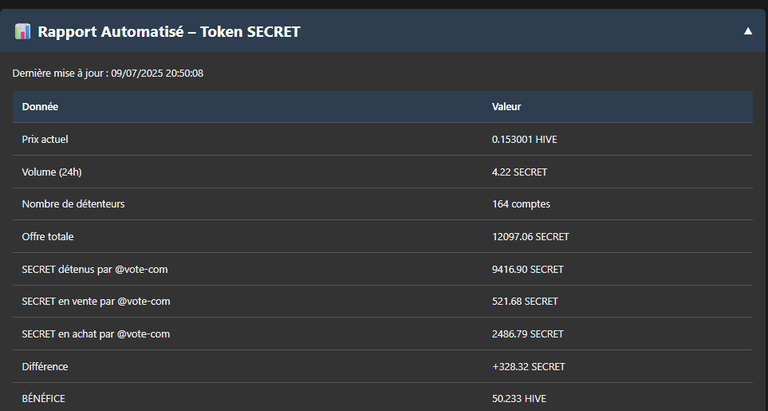Image resolution: width=768 pixels, height=411 pixels.
Task: Click the 0.153001 HIVE price value
Action: 525,139
